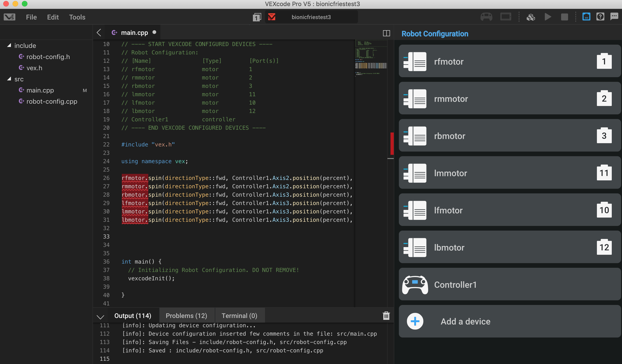Switch to the Problems tab
622x364 pixels.
186,315
